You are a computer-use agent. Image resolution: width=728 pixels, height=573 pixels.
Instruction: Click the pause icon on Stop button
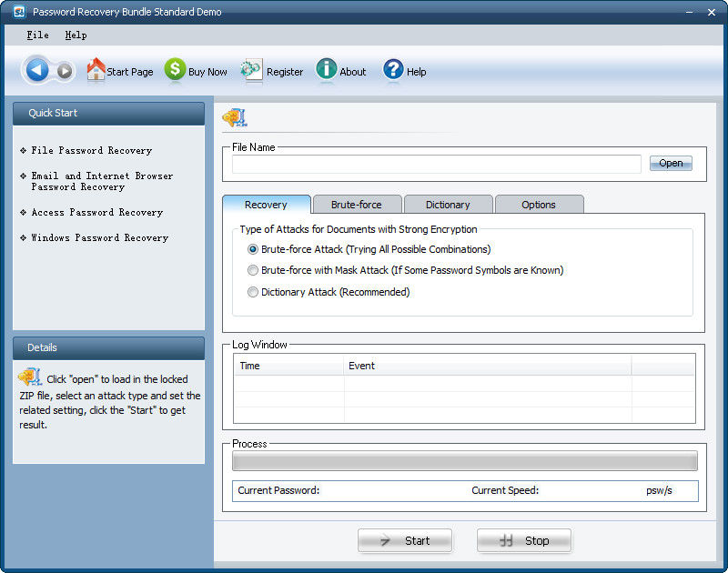(506, 540)
